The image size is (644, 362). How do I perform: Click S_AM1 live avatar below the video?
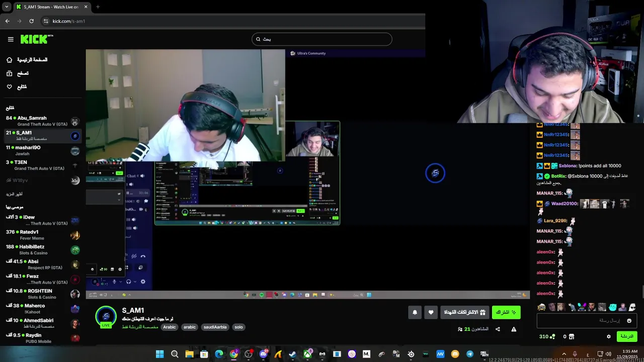click(106, 316)
